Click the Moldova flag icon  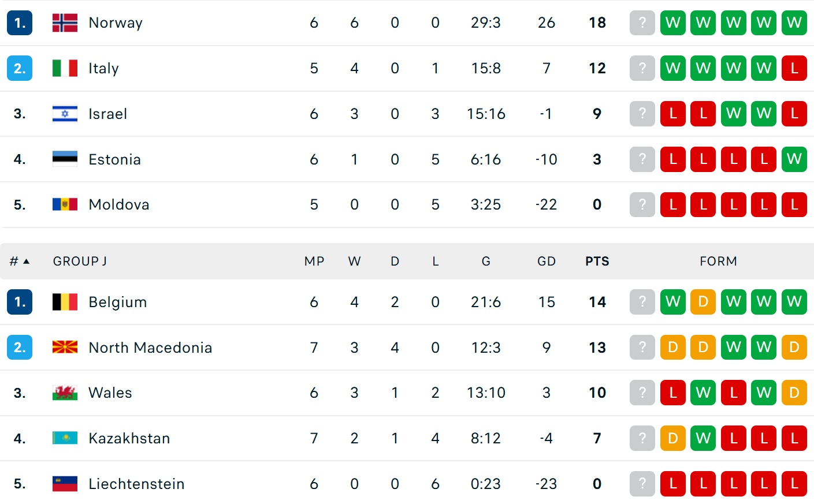[65, 204]
